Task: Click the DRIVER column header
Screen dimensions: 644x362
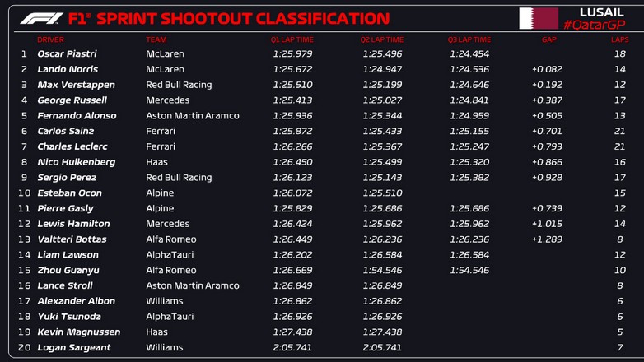Action: click(50, 39)
